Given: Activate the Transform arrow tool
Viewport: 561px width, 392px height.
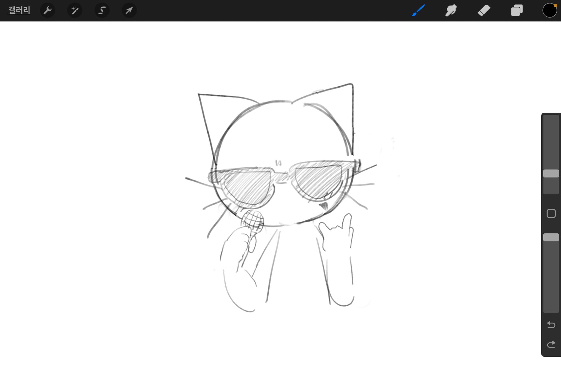Looking at the screenshot, I should coord(129,10).
